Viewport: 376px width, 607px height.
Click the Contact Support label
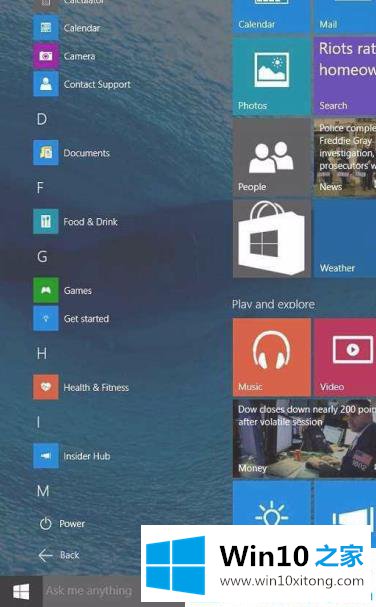[x=97, y=84]
